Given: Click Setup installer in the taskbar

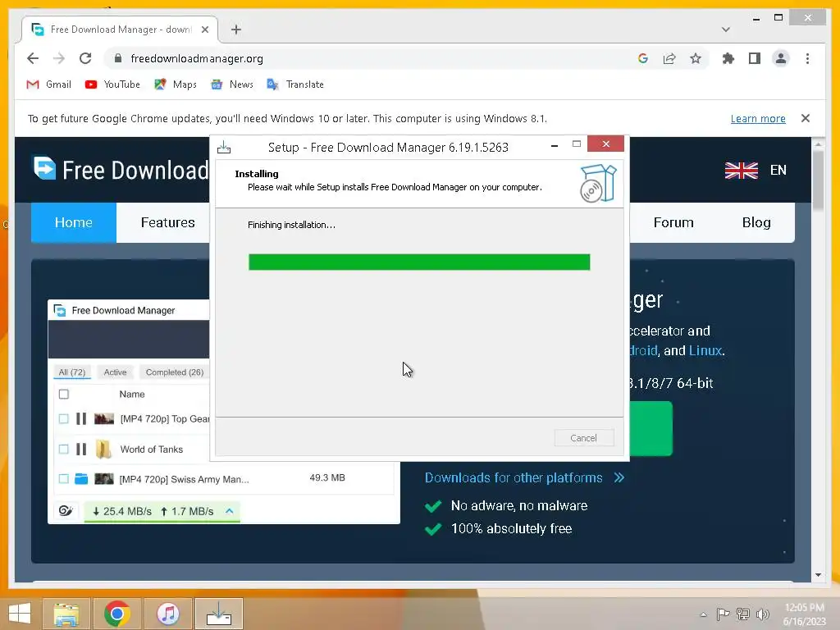Looking at the screenshot, I should pos(218,614).
